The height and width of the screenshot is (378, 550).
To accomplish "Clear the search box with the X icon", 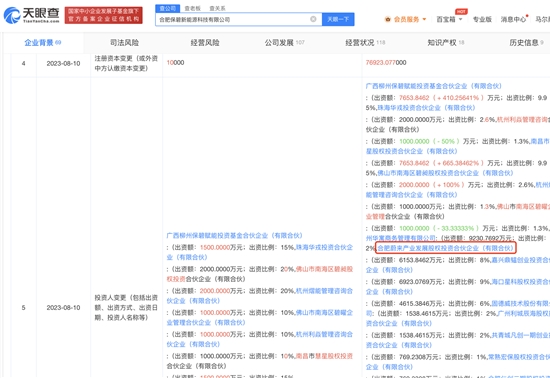I will click(x=313, y=19).
